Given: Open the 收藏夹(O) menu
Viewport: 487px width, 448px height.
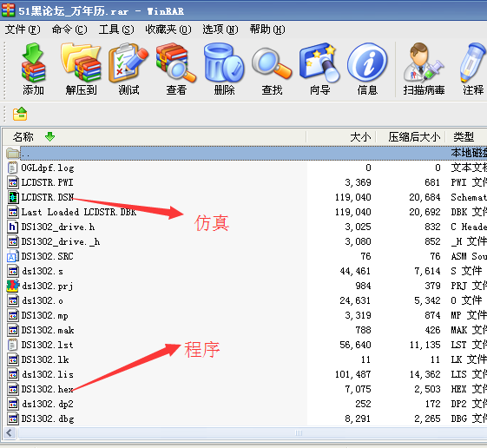Looking at the screenshot, I should (168, 30).
